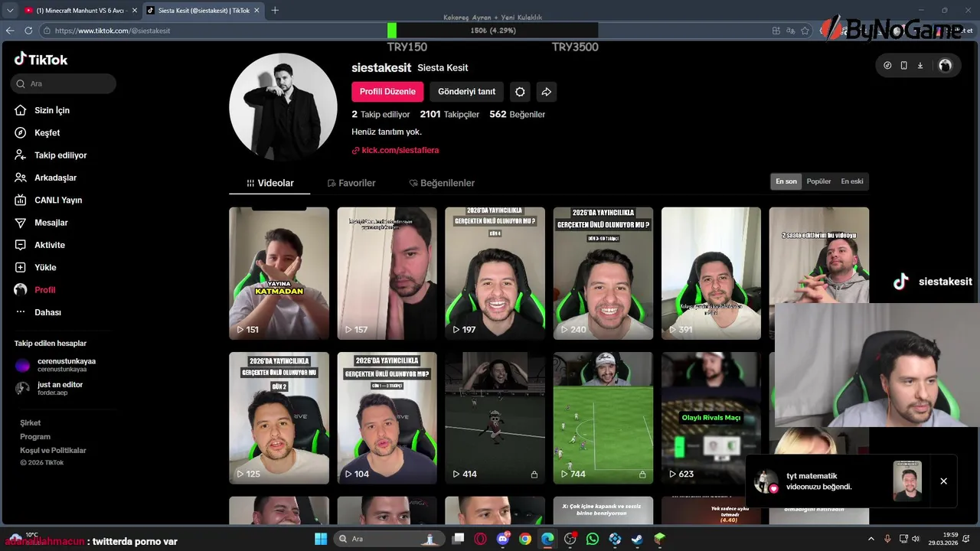Screen dimensions: 980x551
Task: Click the Ara search field in TikTok sidebar
Action: coord(64,83)
